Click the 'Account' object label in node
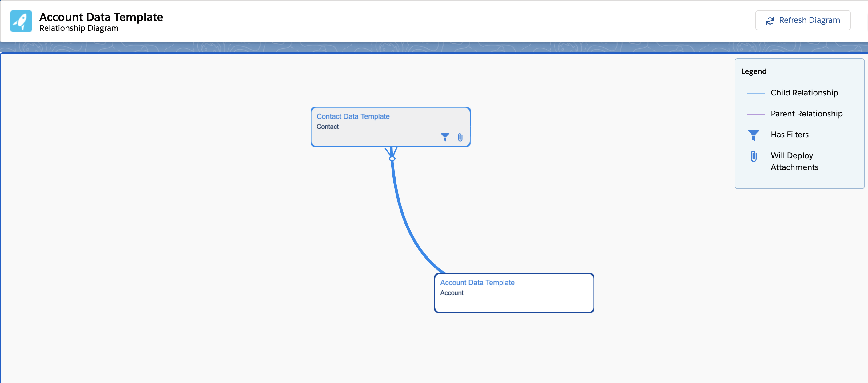This screenshot has height=383, width=868. 452,293
